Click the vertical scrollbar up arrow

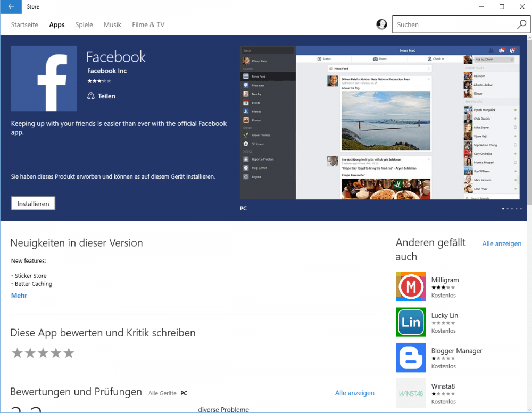click(x=529, y=38)
